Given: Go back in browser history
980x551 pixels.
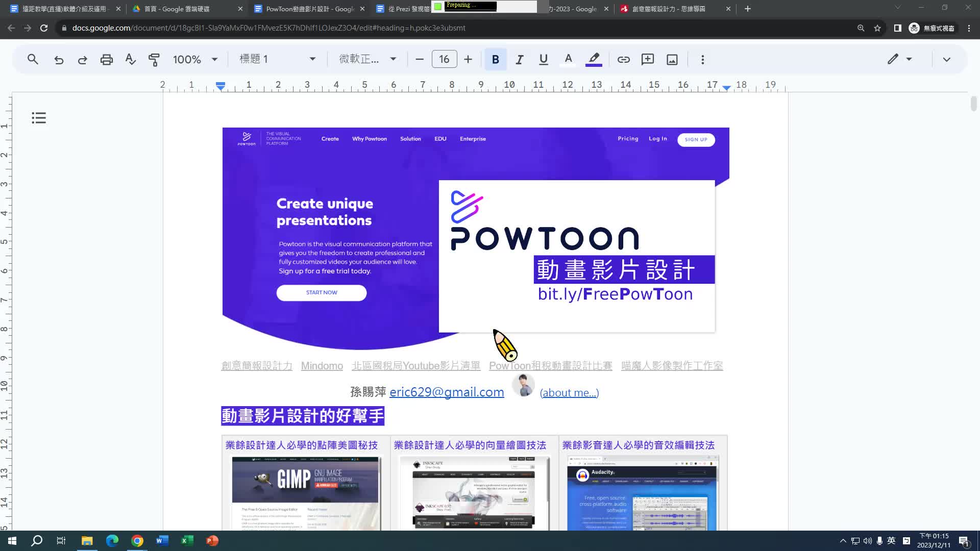Looking at the screenshot, I should pos(11,28).
